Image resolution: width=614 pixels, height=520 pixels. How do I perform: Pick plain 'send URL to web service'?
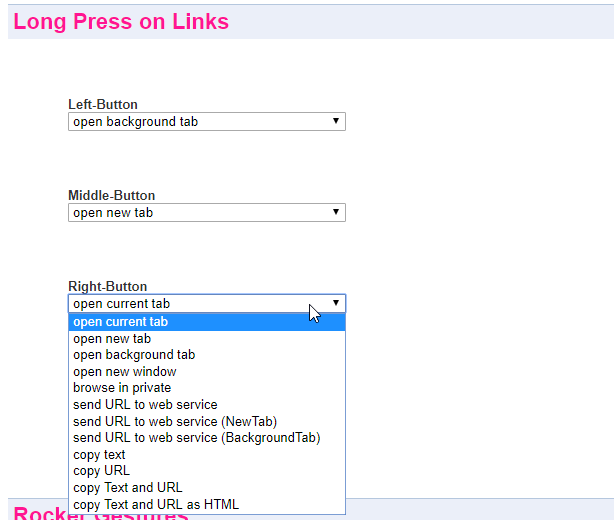pyautogui.click(x=207, y=404)
